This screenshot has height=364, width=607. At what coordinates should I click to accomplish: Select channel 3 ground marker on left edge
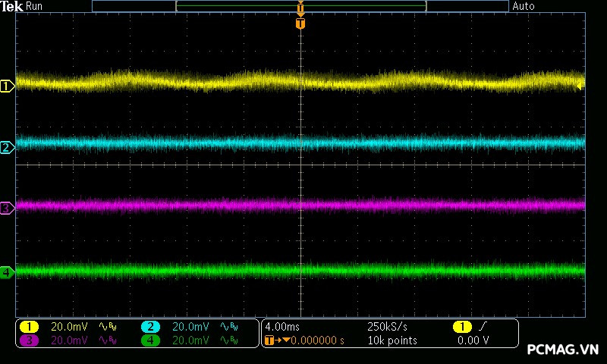(7, 208)
